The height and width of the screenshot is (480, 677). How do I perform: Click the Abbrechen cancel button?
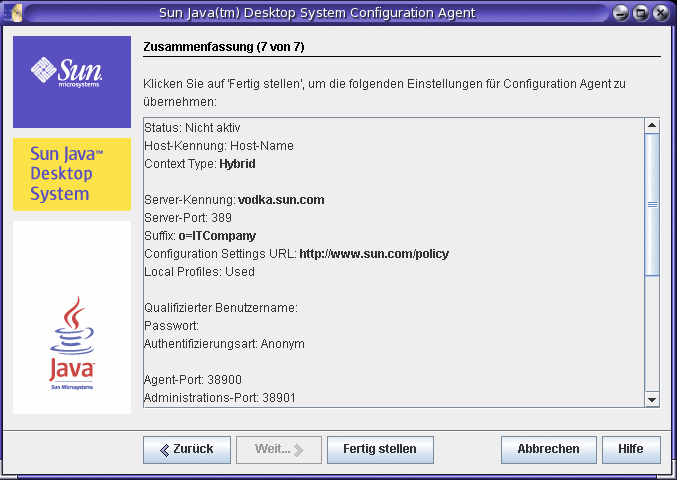(x=548, y=449)
